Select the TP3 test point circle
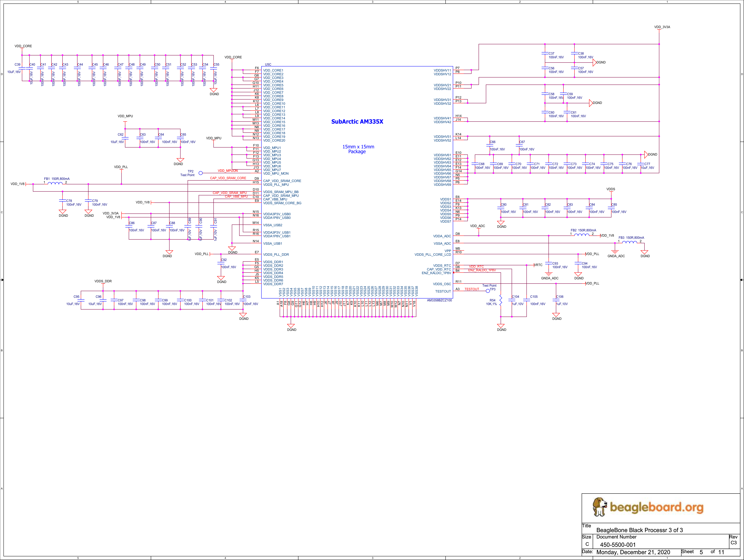Image resolution: width=744 pixels, height=560 pixels. coord(488,291)
